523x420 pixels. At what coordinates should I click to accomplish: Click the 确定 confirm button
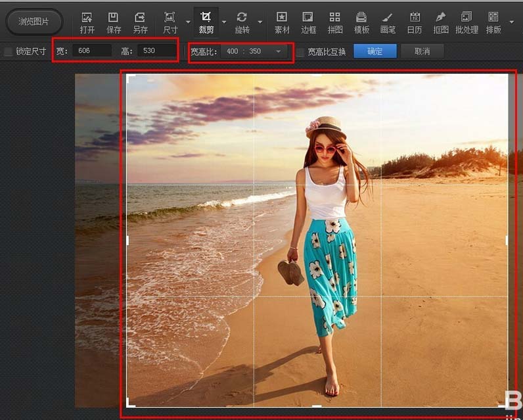(375, 51)
